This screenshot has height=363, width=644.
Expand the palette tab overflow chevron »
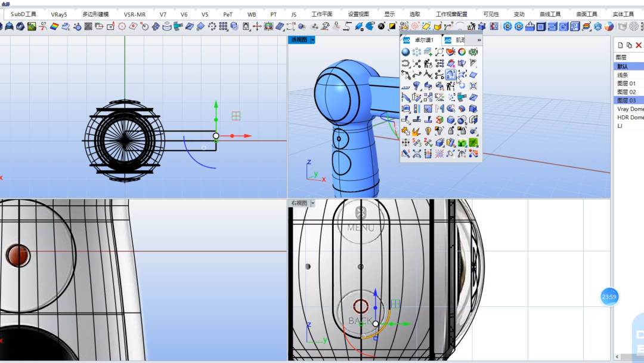[479, 40]
